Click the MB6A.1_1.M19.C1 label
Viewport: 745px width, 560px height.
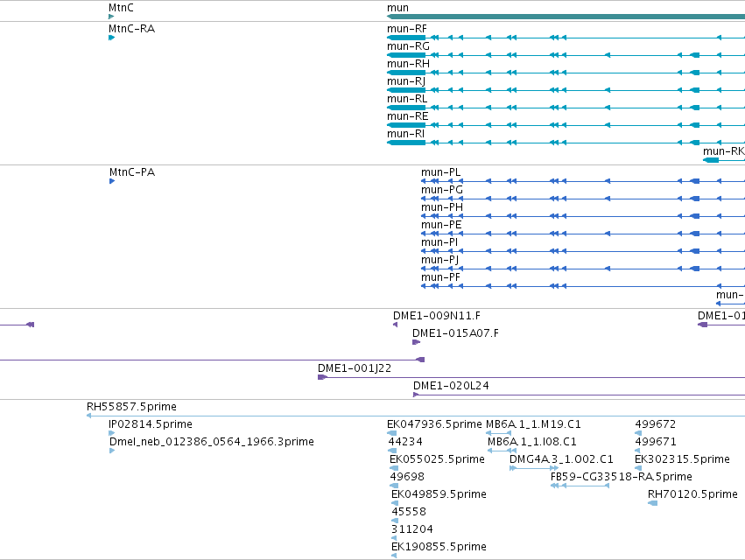[x=533, y=424]
